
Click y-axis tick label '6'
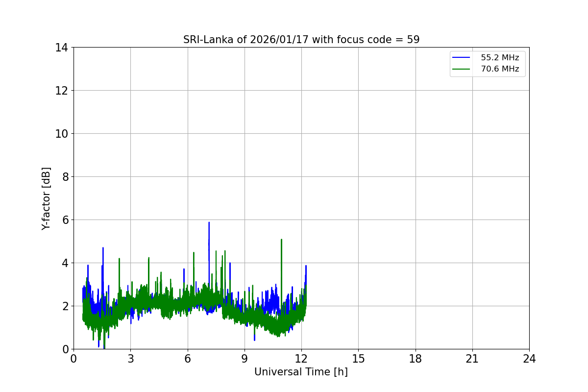(x=65, y=220)
